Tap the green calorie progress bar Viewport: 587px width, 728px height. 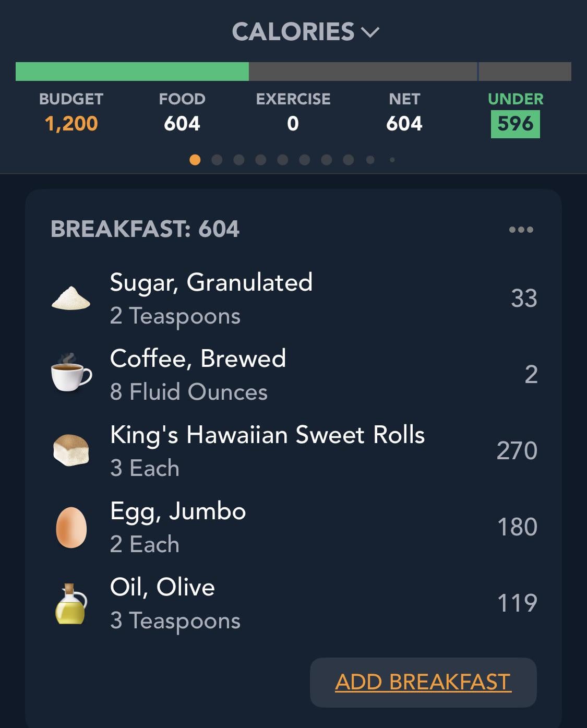point(132,71)
